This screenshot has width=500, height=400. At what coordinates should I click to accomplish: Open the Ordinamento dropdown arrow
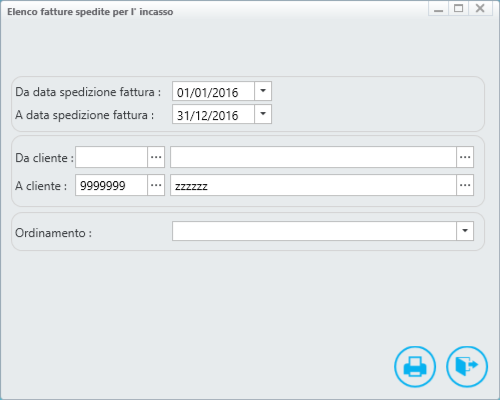465,231
